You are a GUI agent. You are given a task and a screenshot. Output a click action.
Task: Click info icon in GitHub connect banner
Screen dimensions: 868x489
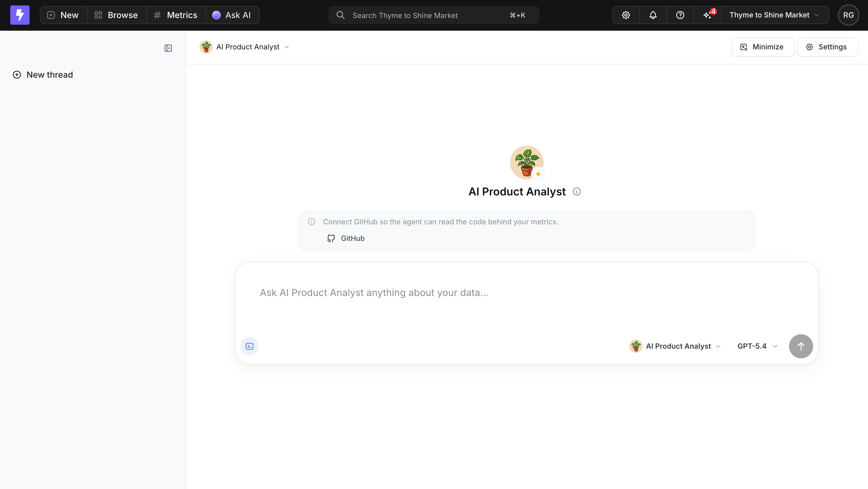(311, 222)
